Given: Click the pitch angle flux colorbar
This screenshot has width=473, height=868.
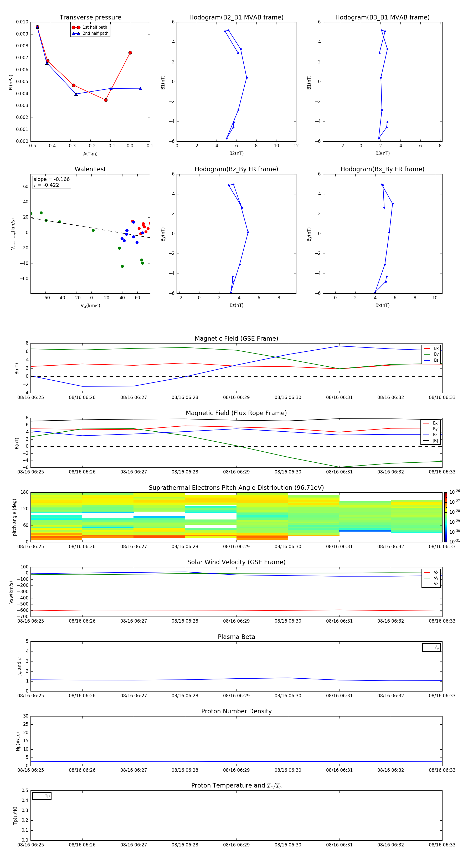Looking at the screenshot, I should (x=445, y=517).
